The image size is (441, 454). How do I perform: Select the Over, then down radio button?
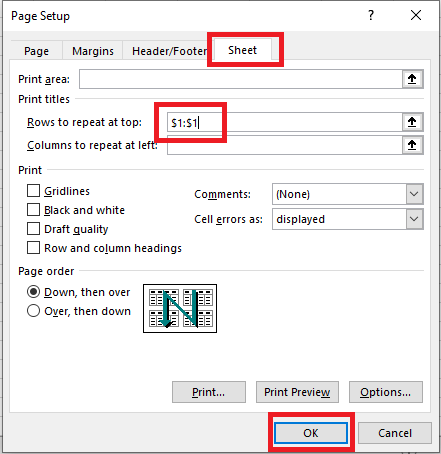click(x=33, y=311)
